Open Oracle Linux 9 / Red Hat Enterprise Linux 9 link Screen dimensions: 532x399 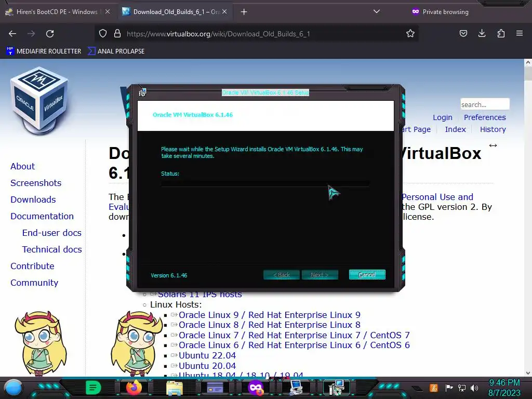point(270,315)
